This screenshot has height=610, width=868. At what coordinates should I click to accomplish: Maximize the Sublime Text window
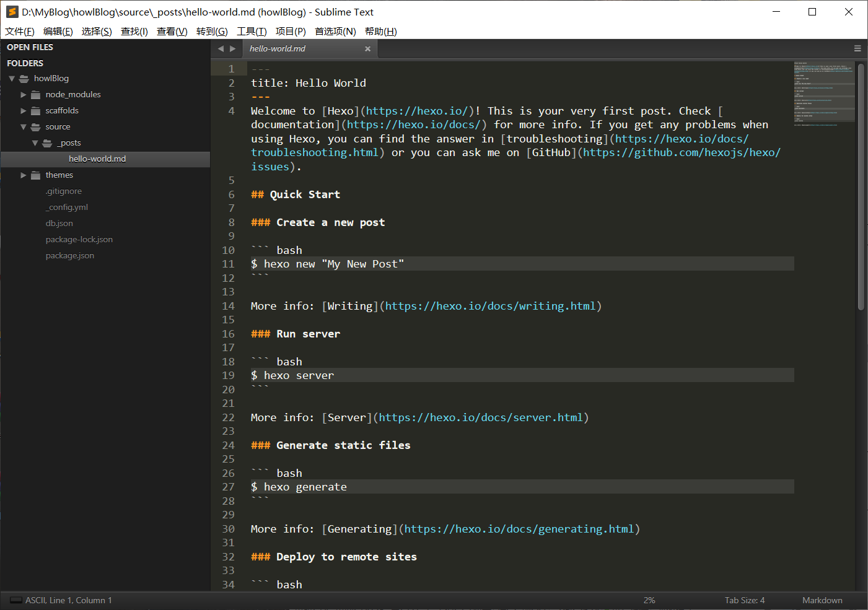click(x=812, y=12)
